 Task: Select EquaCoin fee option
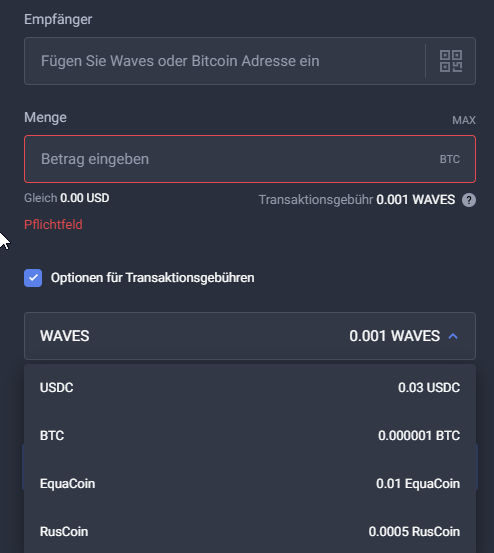coord(250,484)
